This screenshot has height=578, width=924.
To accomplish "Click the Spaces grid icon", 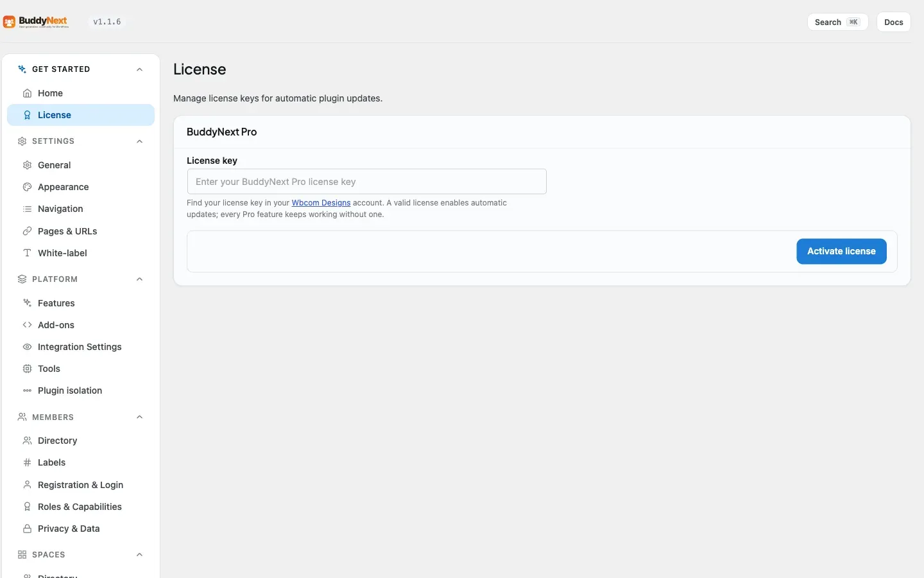I will point(22,555).
